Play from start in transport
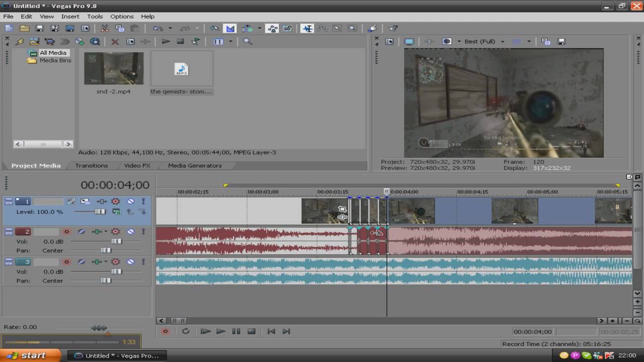Screen dimensions: 644x362 coord(205,331)
